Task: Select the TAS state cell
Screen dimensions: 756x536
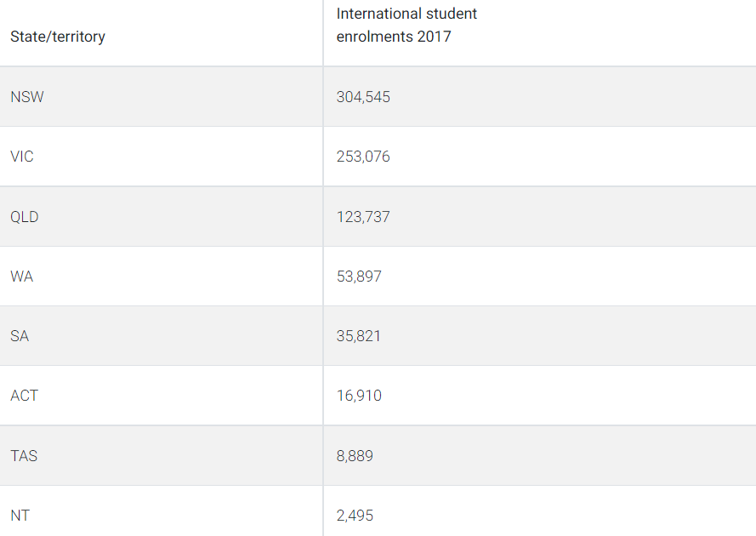Action: click(x=24, y=456)
